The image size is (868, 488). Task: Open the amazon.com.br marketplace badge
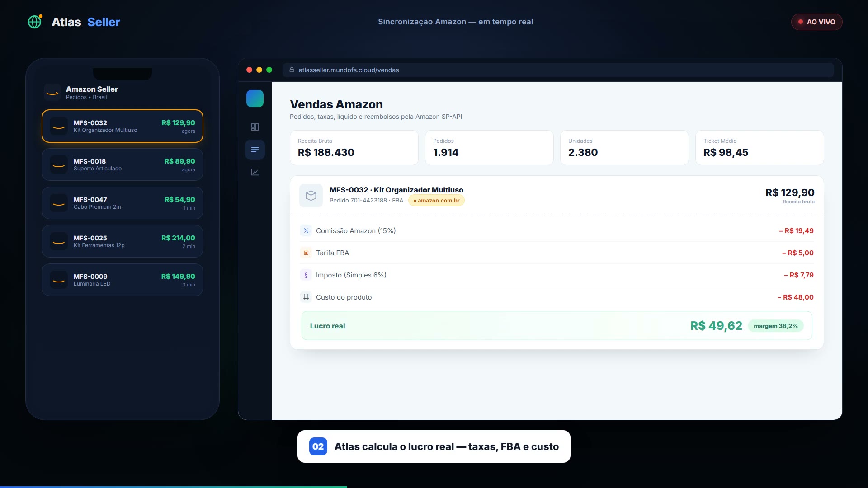coord(436,201)
